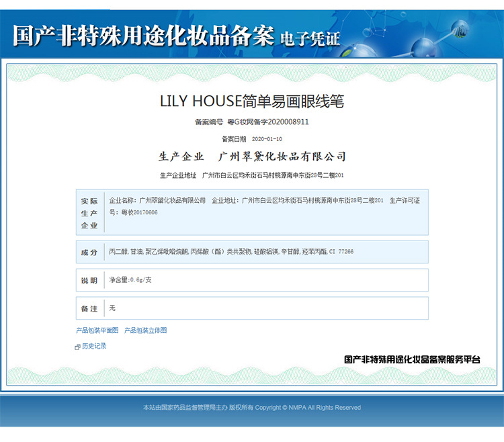504x442 pixels.
Task: Click the 净含量:0.6g/支 value
Action: coord(130,280)
